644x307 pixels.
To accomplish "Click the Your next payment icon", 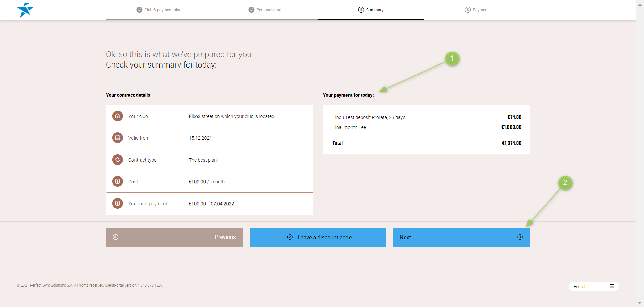I will point(118,204).
